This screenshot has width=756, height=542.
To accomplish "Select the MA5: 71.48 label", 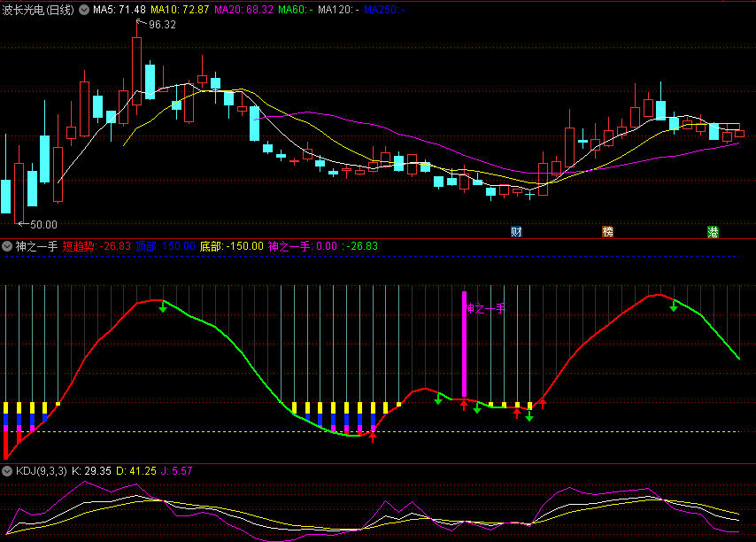I will click(120, 10).
